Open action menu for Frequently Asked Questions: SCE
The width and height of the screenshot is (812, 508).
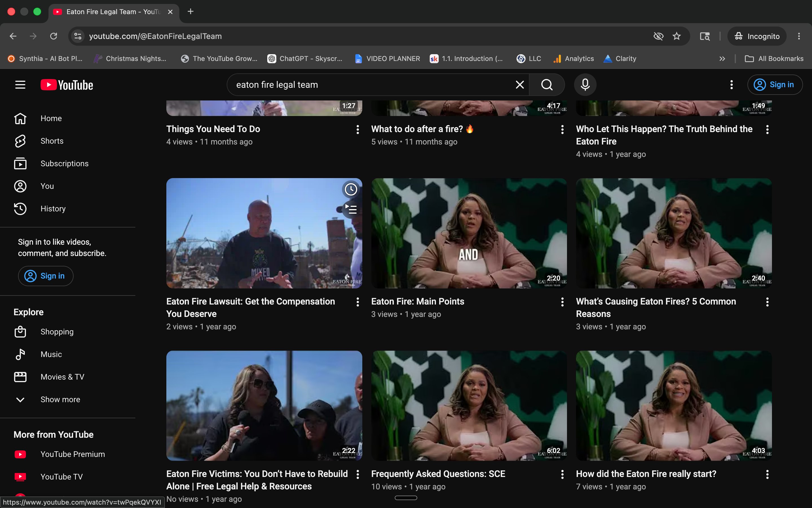(x=562, y=474)
